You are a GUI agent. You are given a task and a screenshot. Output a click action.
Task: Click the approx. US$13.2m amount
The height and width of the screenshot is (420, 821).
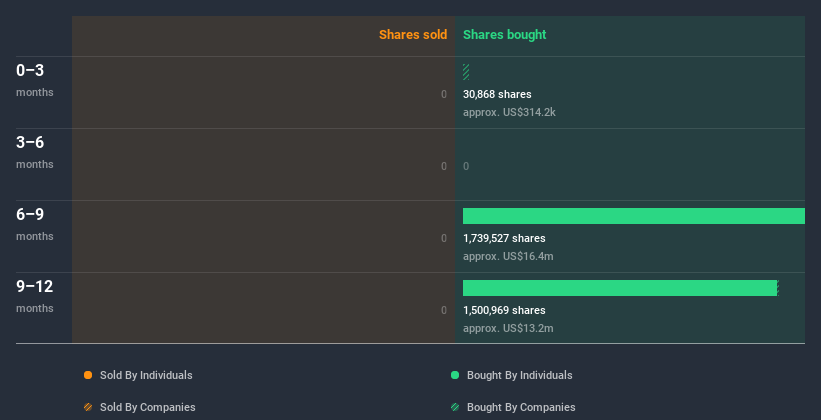508,329
